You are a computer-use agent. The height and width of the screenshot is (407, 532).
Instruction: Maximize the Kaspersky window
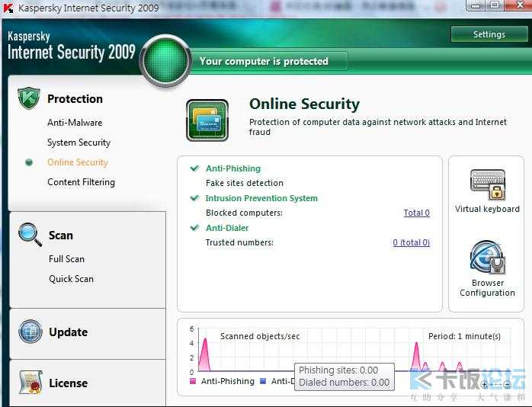[x=495, y=5]
